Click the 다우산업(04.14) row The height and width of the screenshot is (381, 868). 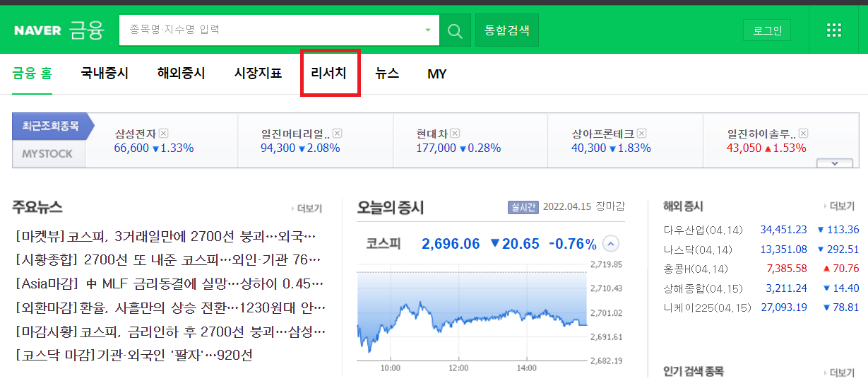click(761, 230)
